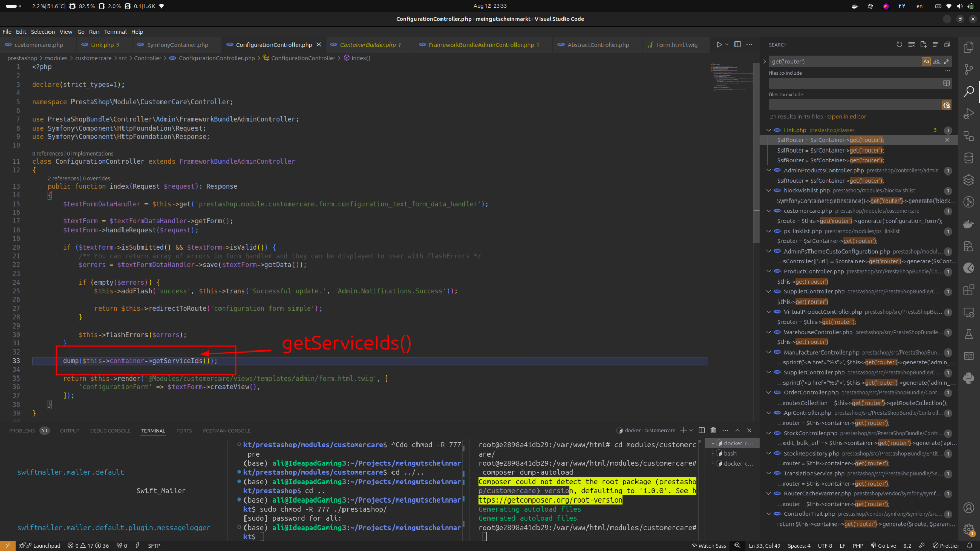Collapse all search result groups
The image size is (980, 551).
pos(947,45)
